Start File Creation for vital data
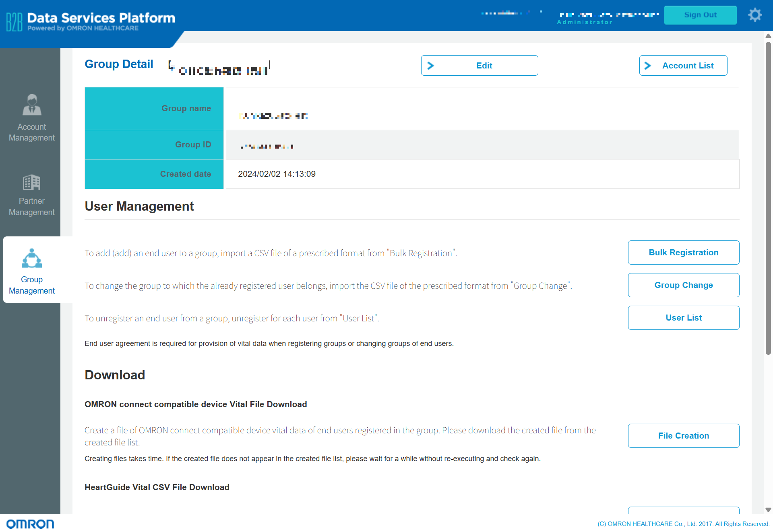Image resolution: width=773 pixels, height=532 pixels. (x=683, y=436)
